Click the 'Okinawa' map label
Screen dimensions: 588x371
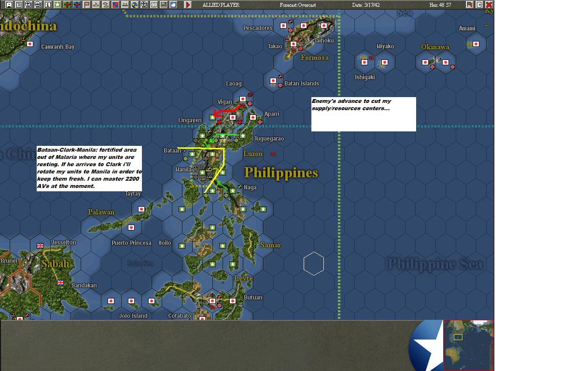435,47
